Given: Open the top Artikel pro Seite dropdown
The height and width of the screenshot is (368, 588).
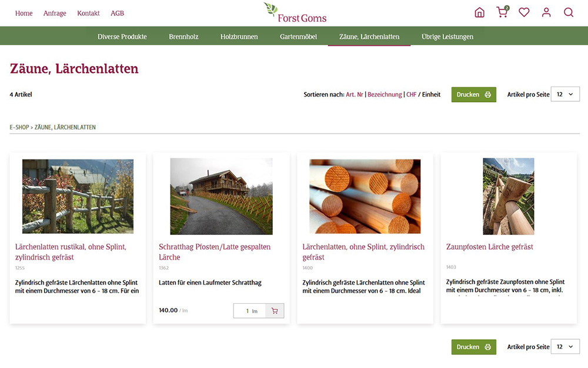Looking at the screenshot, I should 564,94.
